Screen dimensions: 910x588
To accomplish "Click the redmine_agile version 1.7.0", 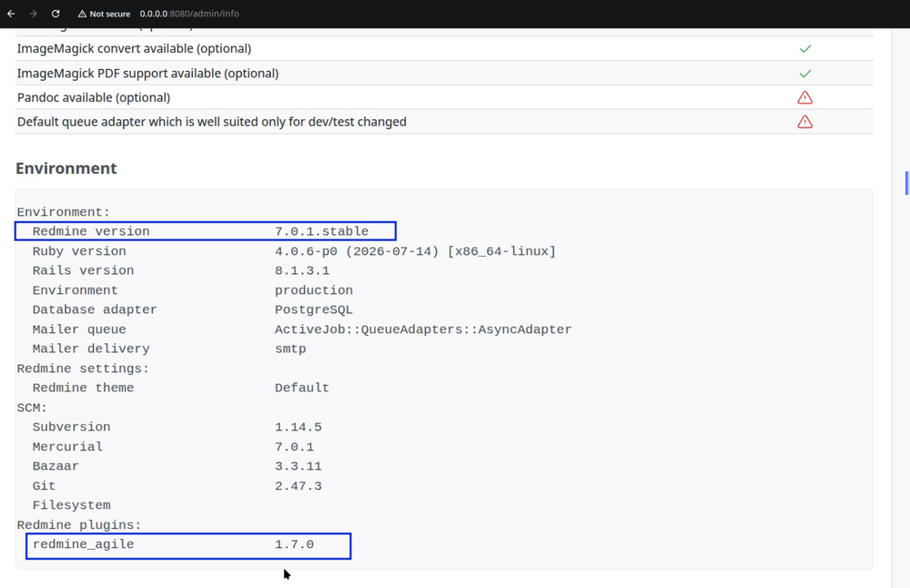I will tap(294, 544).
